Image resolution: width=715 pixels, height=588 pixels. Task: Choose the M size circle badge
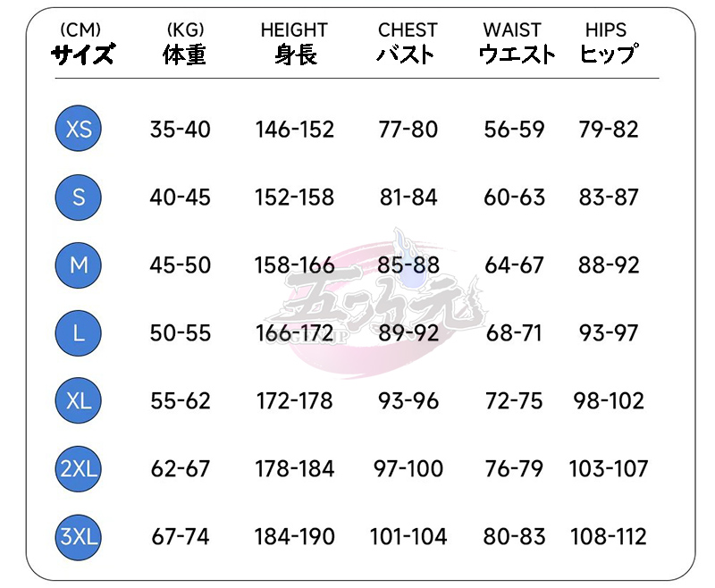79,265
